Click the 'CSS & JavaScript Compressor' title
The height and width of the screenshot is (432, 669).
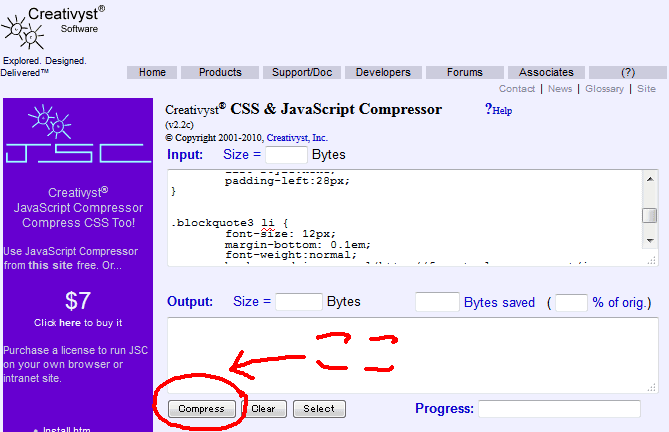tap(336, 109)
